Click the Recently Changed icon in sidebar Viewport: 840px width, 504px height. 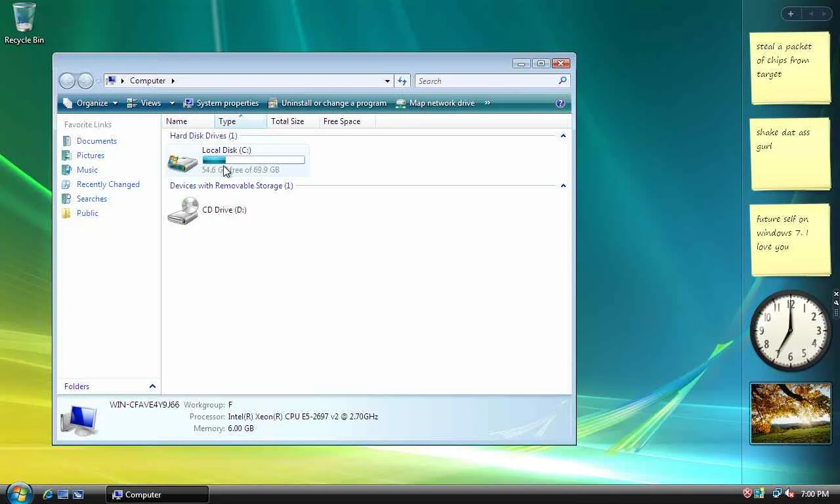66,184
